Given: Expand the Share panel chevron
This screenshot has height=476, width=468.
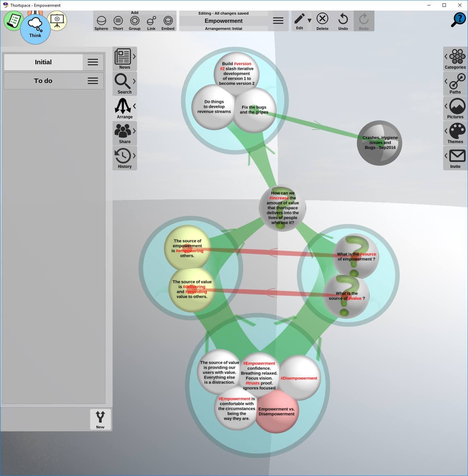Looking at the screenshot, I should click(x=134, y=131).
